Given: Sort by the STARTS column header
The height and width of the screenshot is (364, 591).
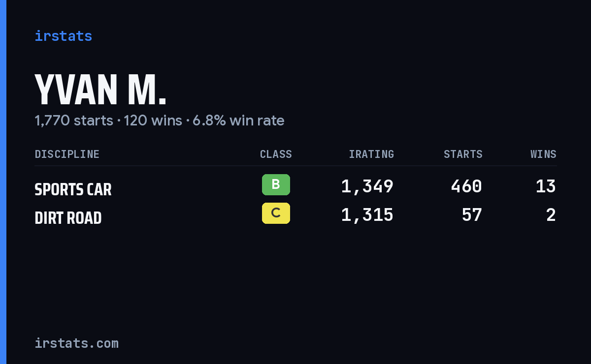Looking at the screenshot, I should coord(463,154).
